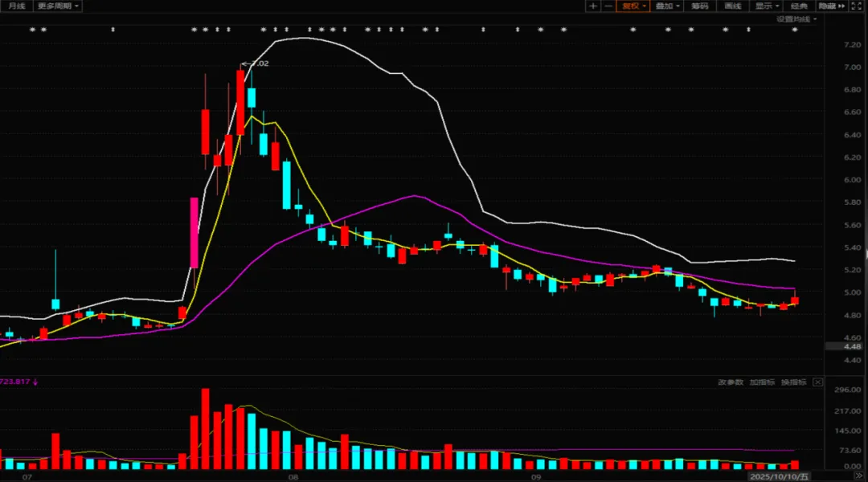The width and height of the screenshot is (868, 482).
Task: Click the 08 month marker on timeline
Action: point(293,476)
